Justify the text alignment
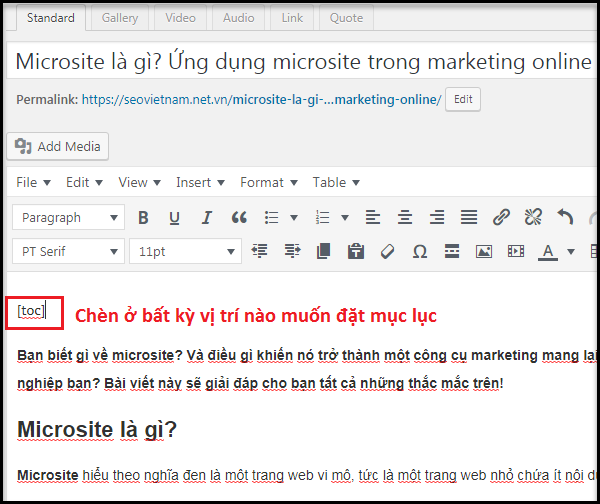Screen dimensions: 600x504 coord(468,217)
